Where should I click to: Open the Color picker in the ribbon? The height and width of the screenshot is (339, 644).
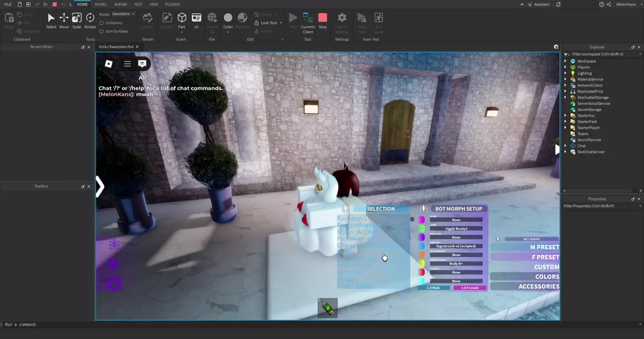228,21
